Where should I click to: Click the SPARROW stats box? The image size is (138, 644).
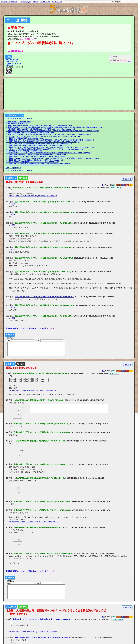point(120,59)
